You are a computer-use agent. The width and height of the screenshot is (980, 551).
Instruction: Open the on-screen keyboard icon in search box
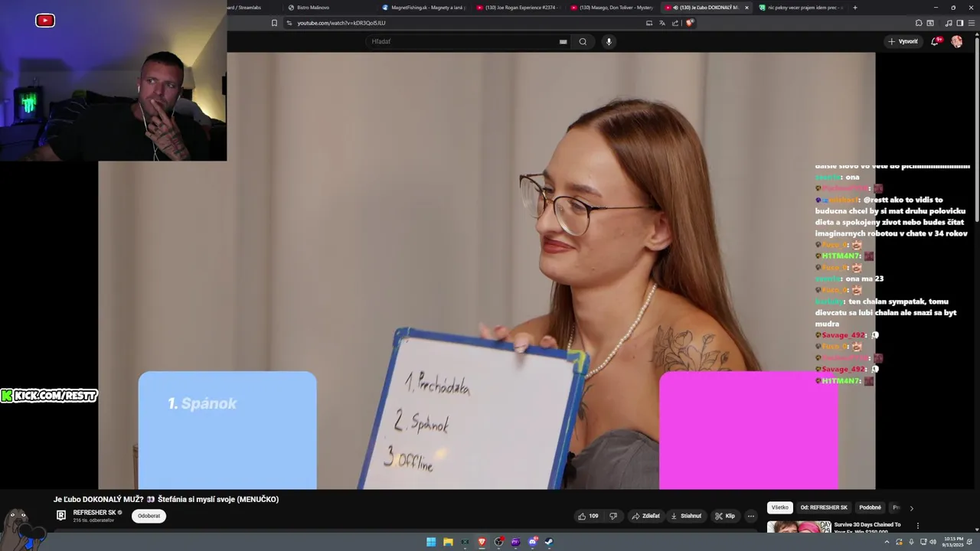click(563, 41)
